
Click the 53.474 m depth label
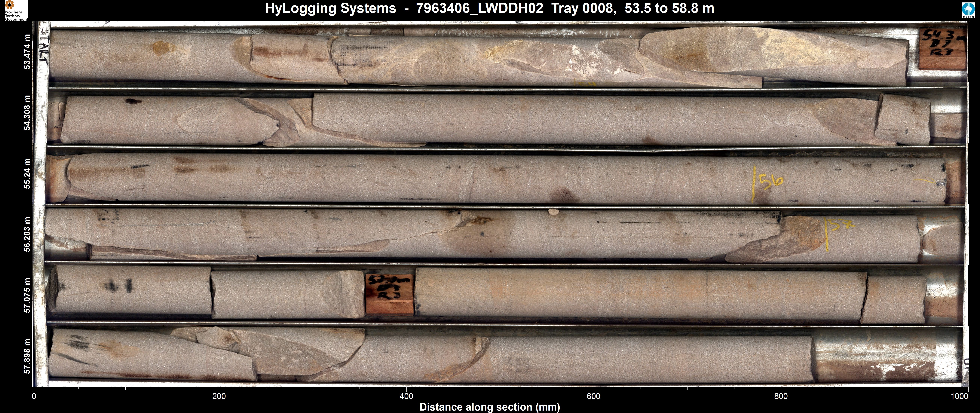[27, 52]
